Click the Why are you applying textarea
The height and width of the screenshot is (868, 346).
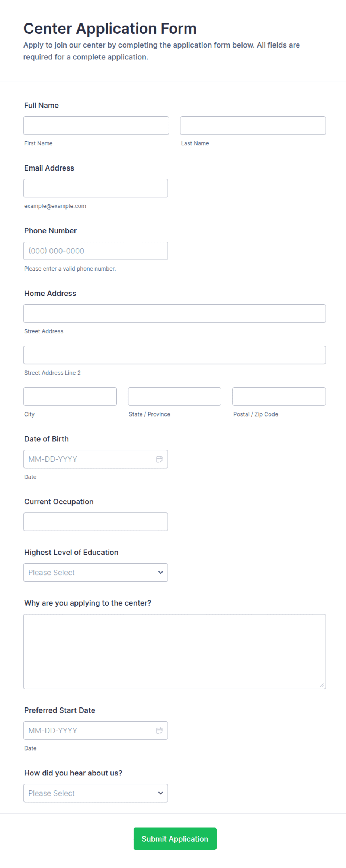[x=174, y=651]
